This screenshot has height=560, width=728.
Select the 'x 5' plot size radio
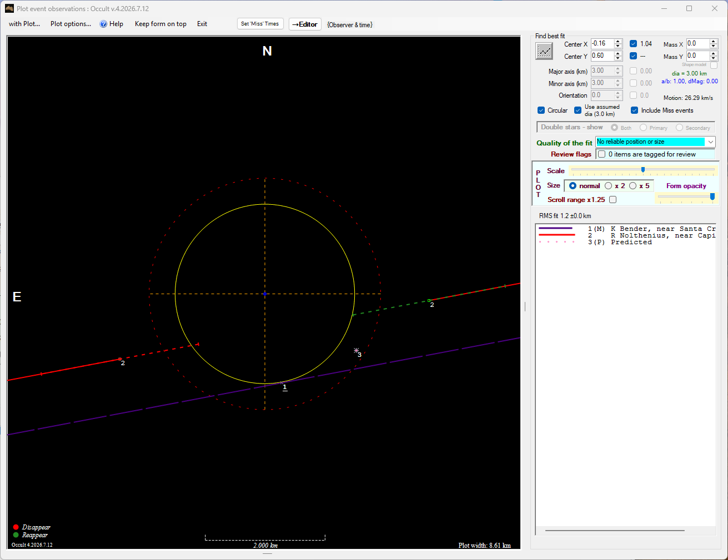(632, 186)
